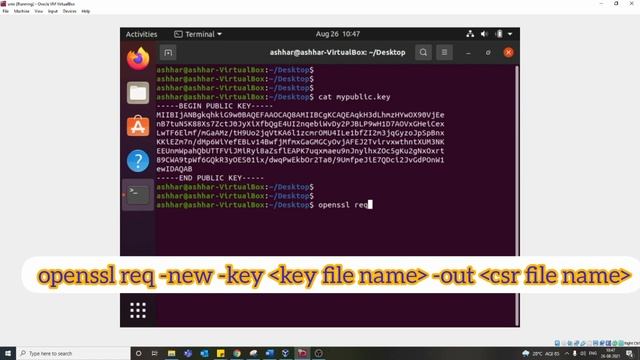Image resolution: width=640 pixels, height=360 pixels.
Task: Maximize the Ubuntu terminal window
Action: 488,53
